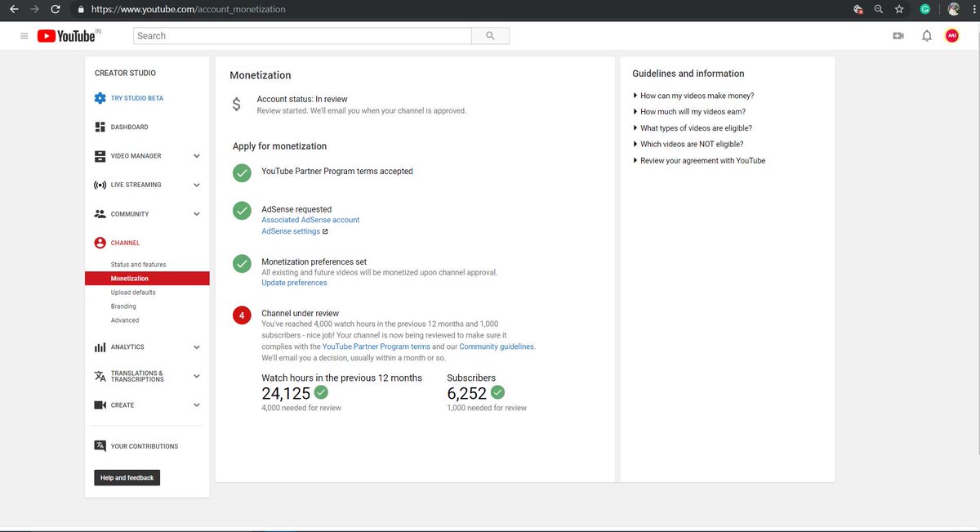Screen dimensions: 980x532
Task: Click the Try Studio Beta link
Action: pos(137,98)
